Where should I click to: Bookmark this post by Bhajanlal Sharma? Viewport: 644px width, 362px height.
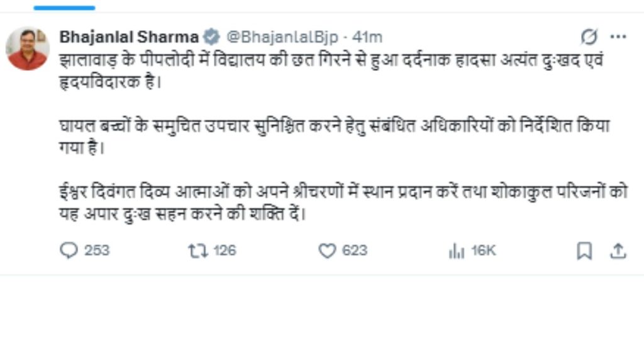point(584,251)
